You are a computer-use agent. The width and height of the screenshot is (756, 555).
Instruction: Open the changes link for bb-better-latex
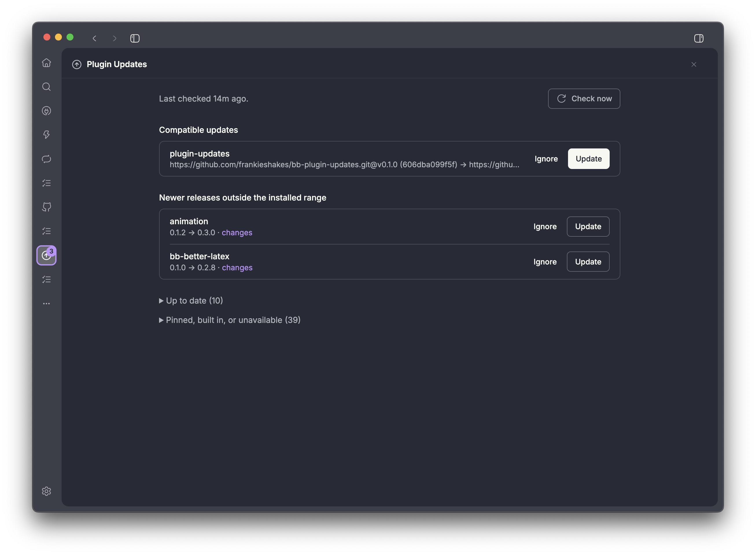point(237,268)
